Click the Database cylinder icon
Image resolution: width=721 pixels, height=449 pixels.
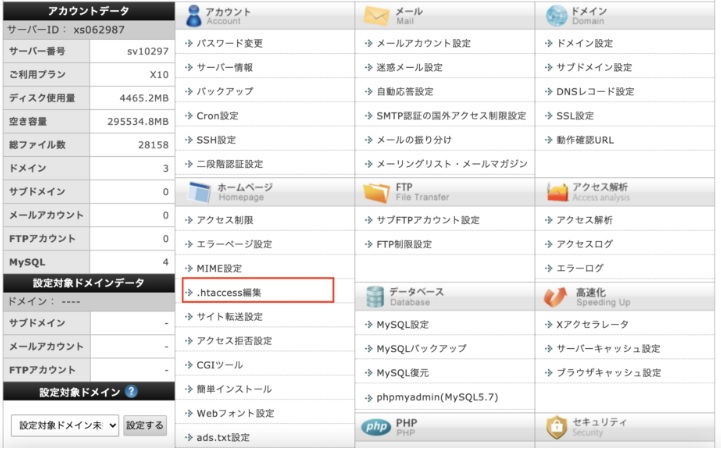pos(376,297)
